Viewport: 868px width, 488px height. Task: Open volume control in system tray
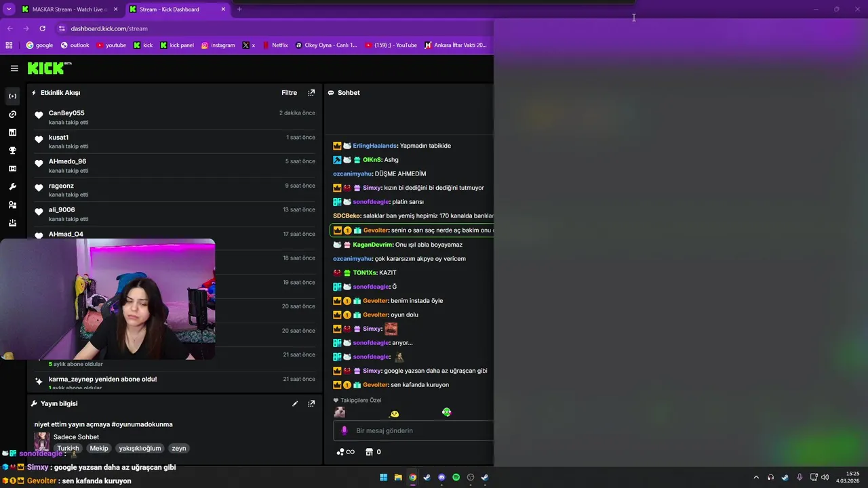(x=825, y=477)
